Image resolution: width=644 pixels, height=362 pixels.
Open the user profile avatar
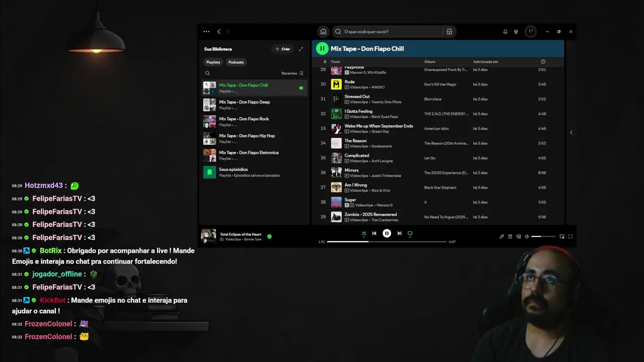(x=530, y=32)
